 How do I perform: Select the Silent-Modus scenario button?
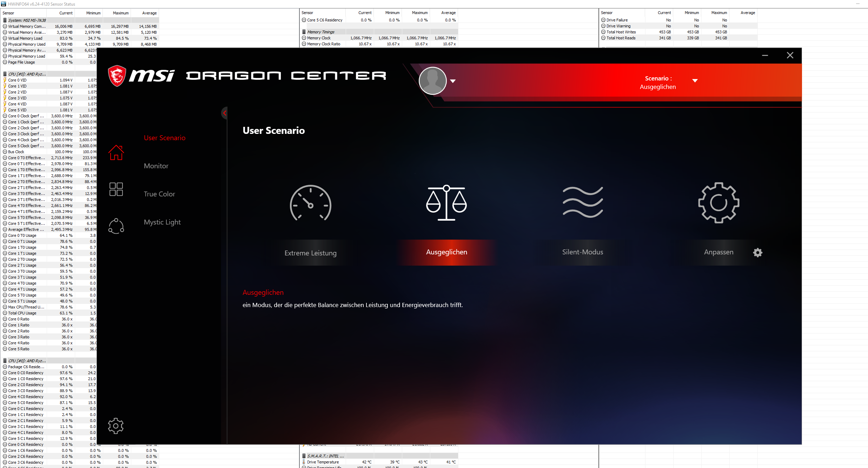583,252
